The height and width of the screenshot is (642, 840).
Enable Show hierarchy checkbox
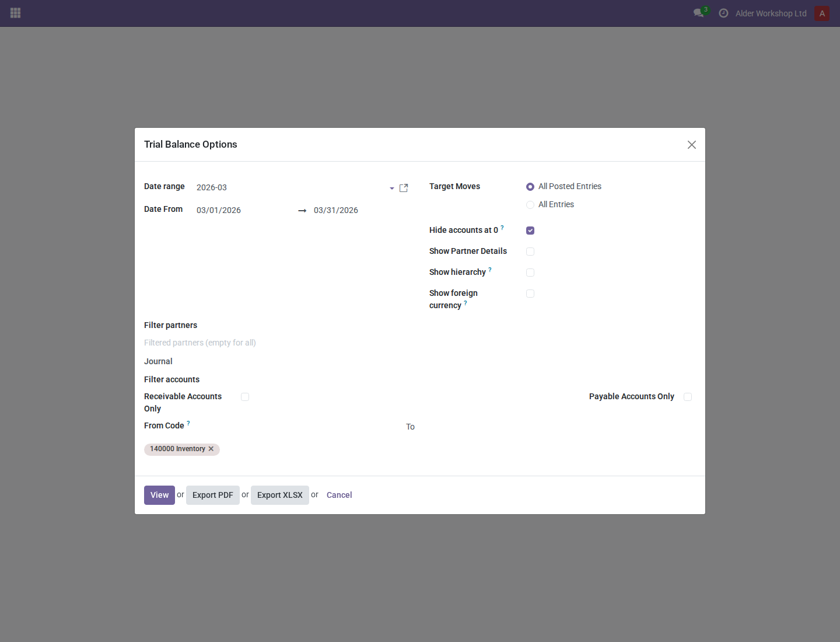point(530,273)
